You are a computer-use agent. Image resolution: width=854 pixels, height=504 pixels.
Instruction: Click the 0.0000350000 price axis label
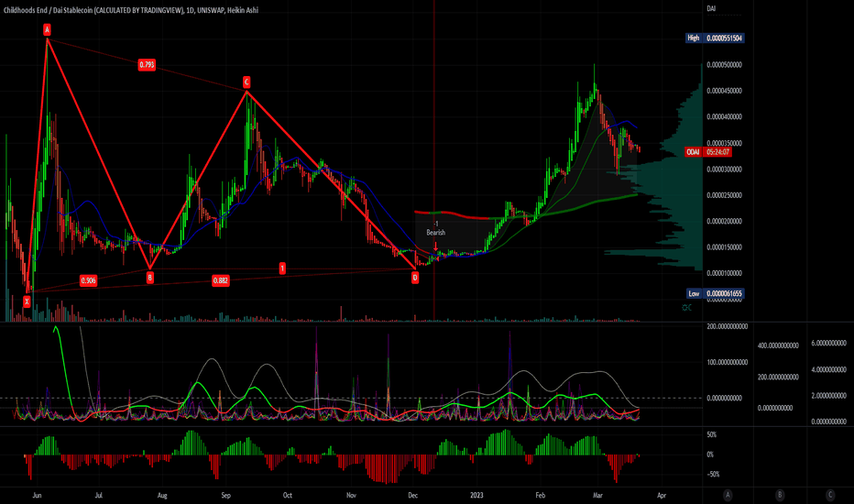pyautogui.click(x=724, y=143)
